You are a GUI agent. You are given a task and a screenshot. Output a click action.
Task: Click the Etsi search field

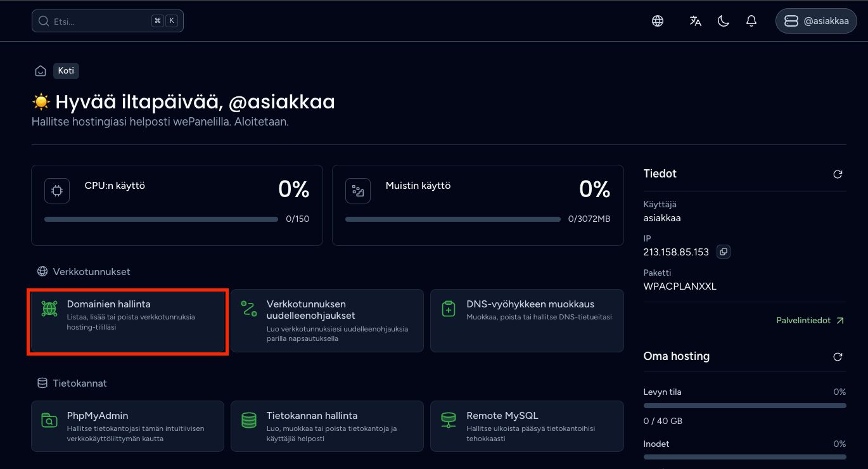(108, 21)
